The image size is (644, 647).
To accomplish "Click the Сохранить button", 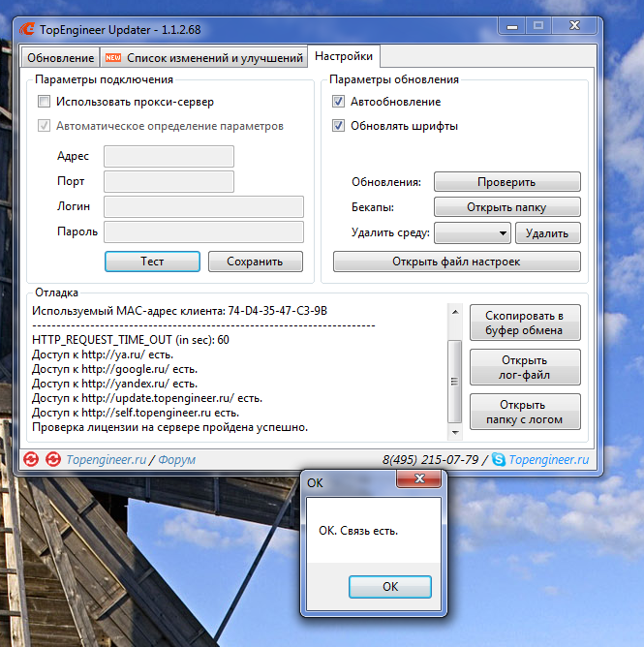I will pyautogui.click(x=255, y=262).
